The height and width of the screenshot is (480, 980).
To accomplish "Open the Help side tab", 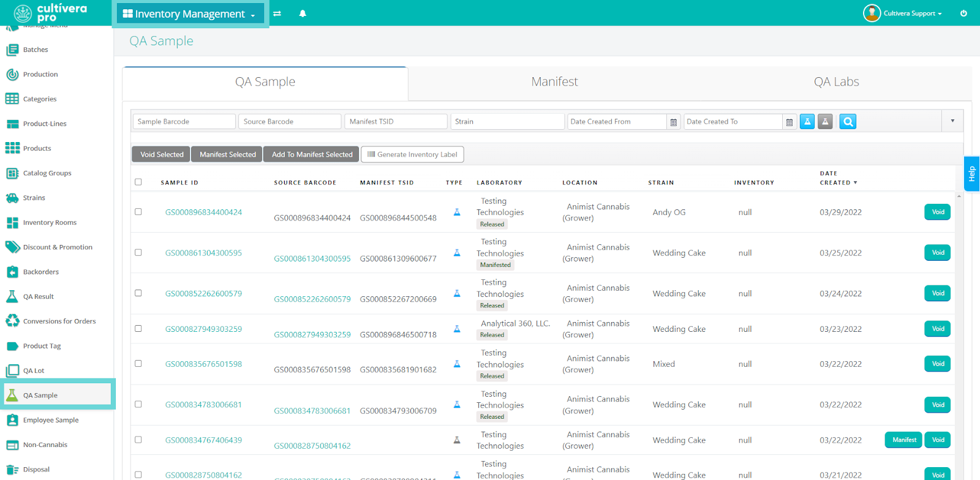I will point(971,174).
